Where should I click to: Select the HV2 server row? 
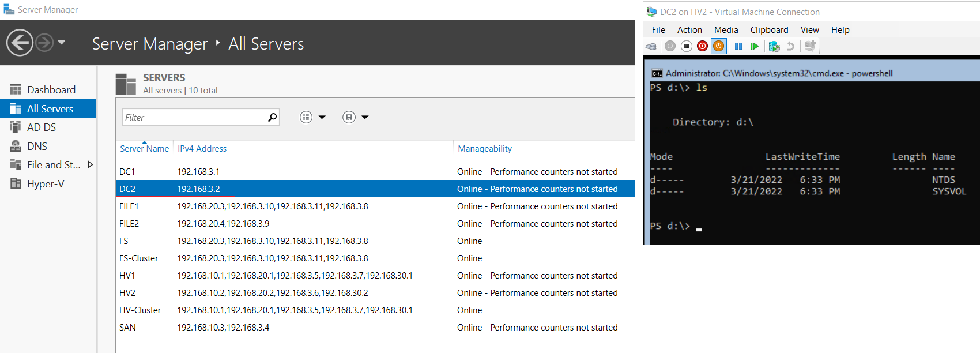click(x=375, y=292)
